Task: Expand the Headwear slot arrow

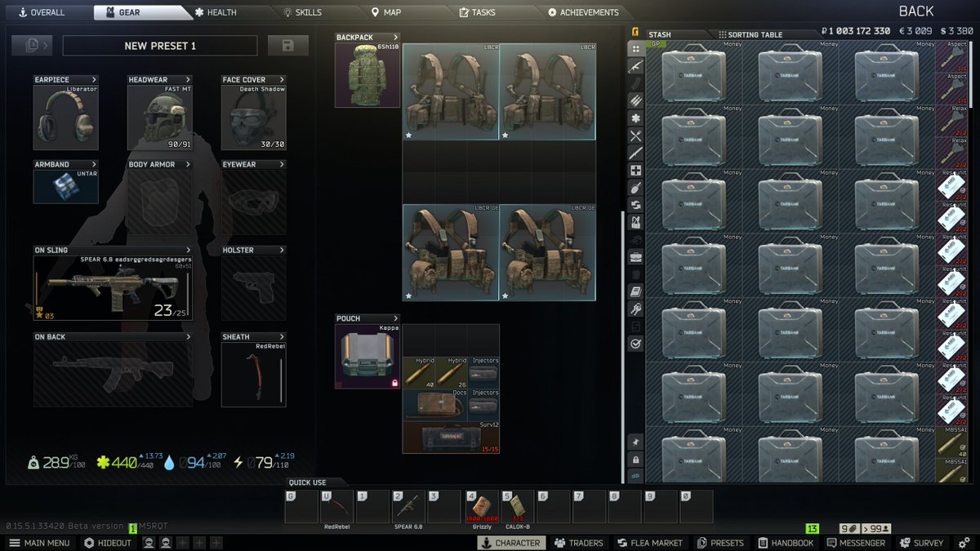Action: click(x=188, y=80)
